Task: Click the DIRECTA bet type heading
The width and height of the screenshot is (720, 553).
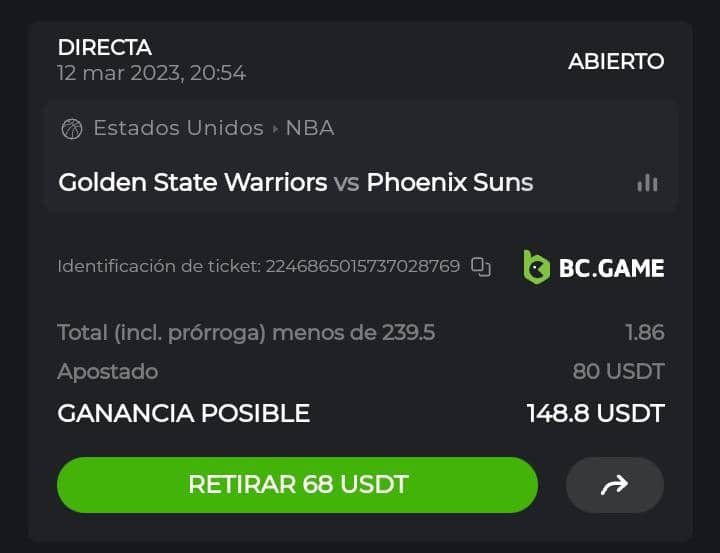Action: click(x=105, y=47)
